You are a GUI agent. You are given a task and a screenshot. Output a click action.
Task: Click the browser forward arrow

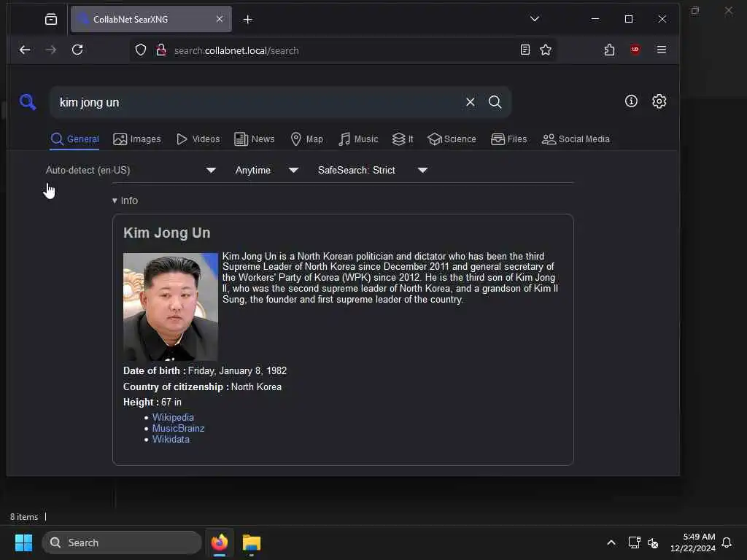51,50
